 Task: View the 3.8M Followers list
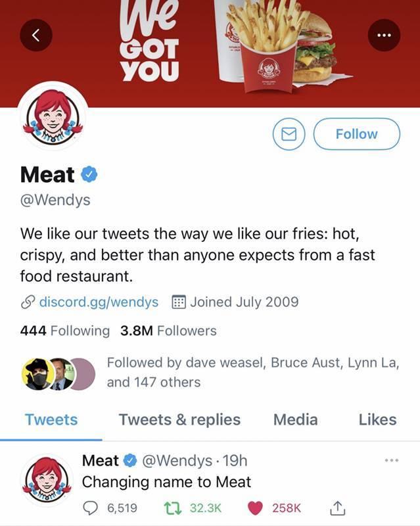pyautogui.click(x=168, y=331)
